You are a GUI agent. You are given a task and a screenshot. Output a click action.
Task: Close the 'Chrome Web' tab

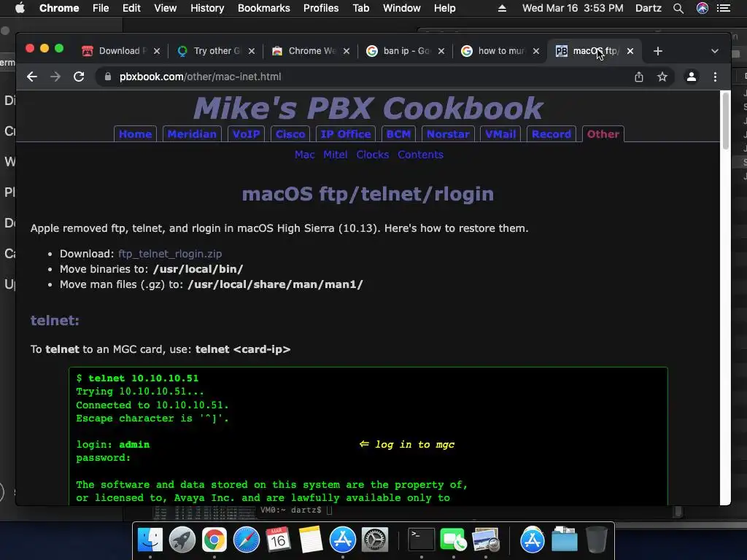point(347,51)
